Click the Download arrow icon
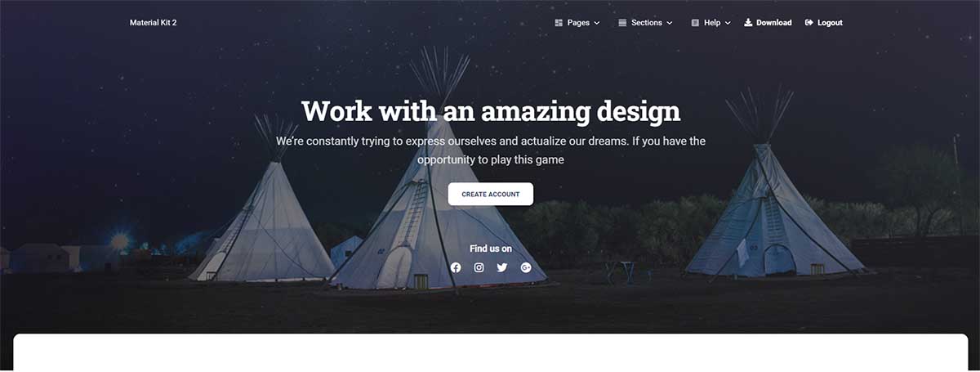This screenshot has width=980, height=372. (748, 23)
